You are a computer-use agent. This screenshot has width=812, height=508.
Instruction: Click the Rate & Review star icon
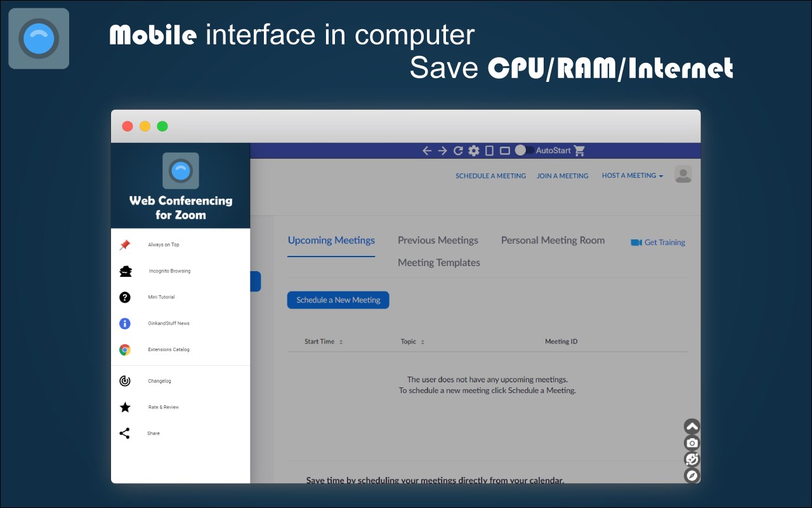click(x=125, y=407)
